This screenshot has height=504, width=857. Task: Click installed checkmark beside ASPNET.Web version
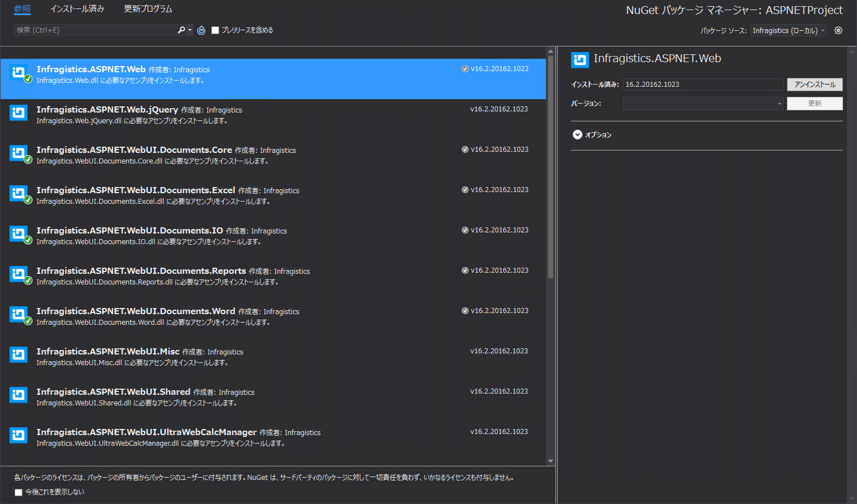(465, 69)
